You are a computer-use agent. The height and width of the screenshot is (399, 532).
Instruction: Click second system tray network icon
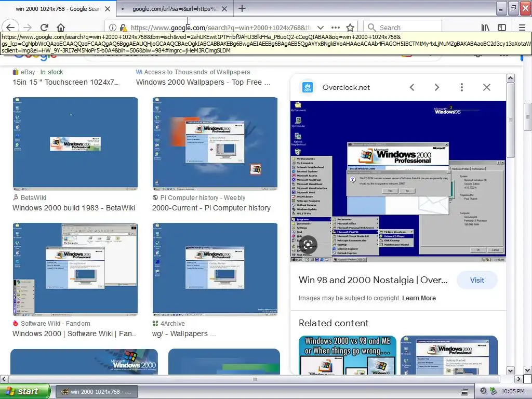494,391
